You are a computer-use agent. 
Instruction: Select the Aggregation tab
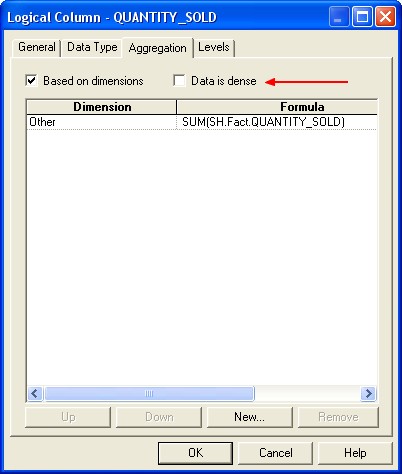point(157,48)
